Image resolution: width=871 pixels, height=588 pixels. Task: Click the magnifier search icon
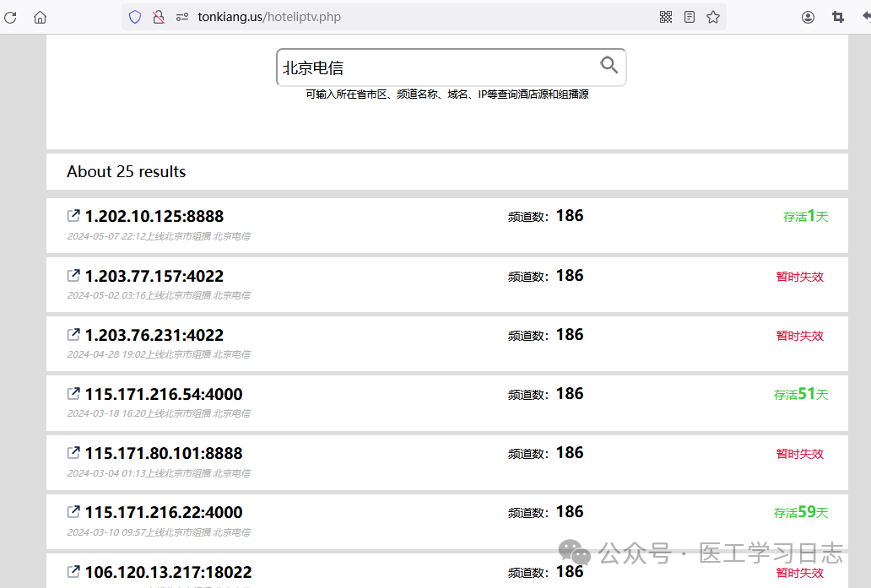(x=609, y=65)
